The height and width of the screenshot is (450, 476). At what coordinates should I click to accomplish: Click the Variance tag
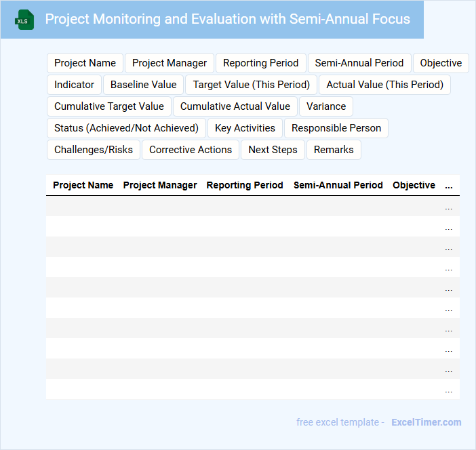pos(326,106)
